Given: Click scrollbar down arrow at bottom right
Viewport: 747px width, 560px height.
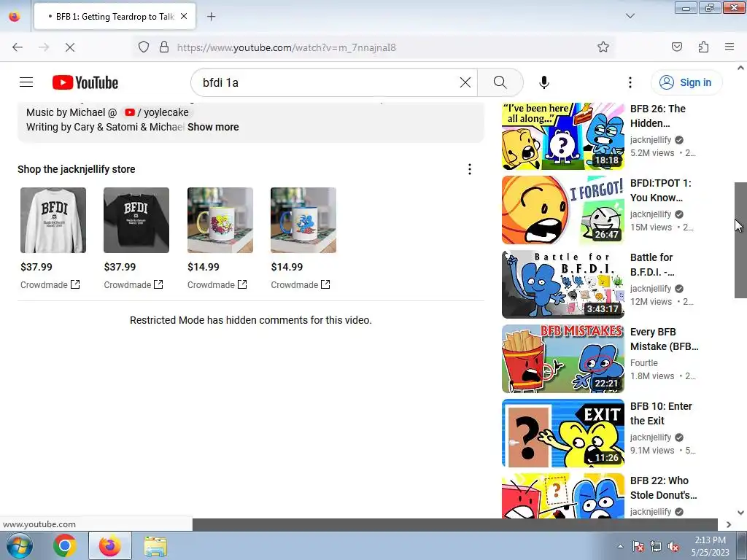Looking at the screenshot, I should (740, 513).
